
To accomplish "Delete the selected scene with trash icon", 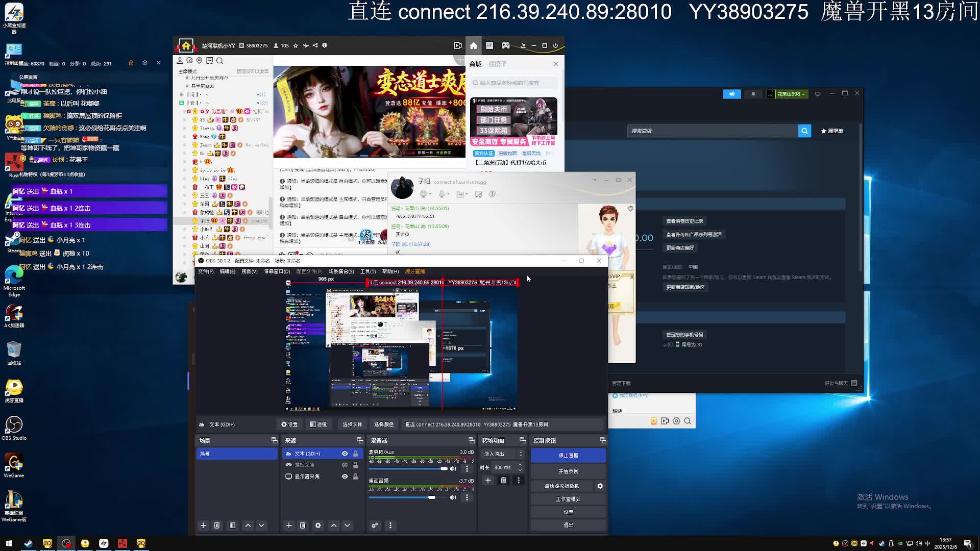I will point(217,525).
